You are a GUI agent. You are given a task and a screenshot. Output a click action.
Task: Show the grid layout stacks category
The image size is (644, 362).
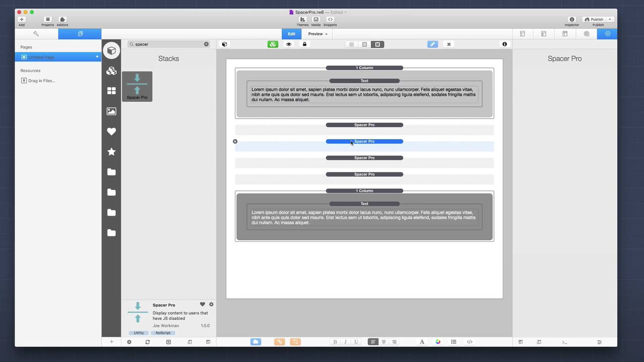coord(112,91)
